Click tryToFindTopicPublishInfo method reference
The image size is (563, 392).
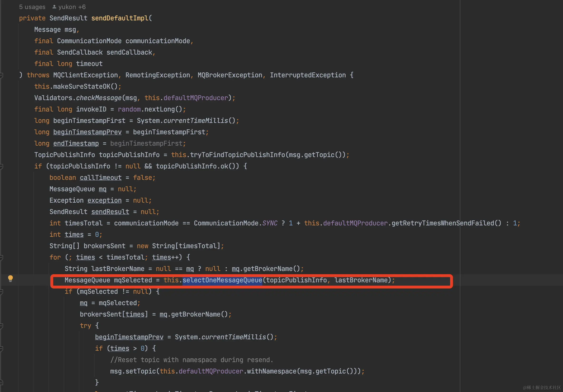tap(237, 155)
